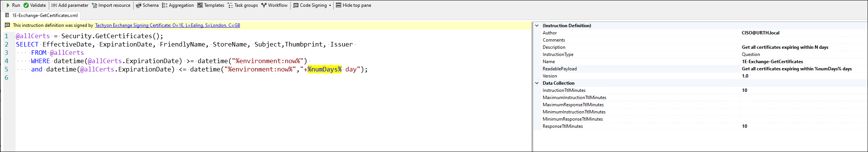This screenshot has width=868, height=152.
Task: Open the Workflow tool
Action: point(274,5)
